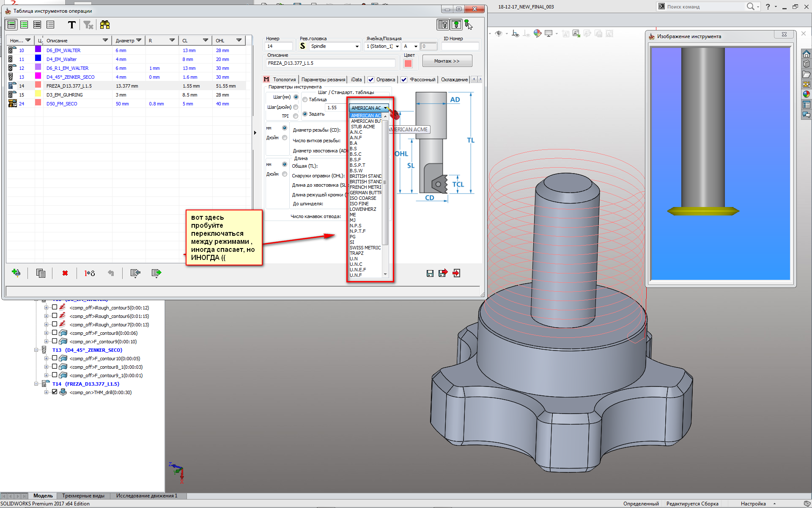812x508 pixels.
Task: Open the Station position dropdown
Action: [x=397, y=46]
